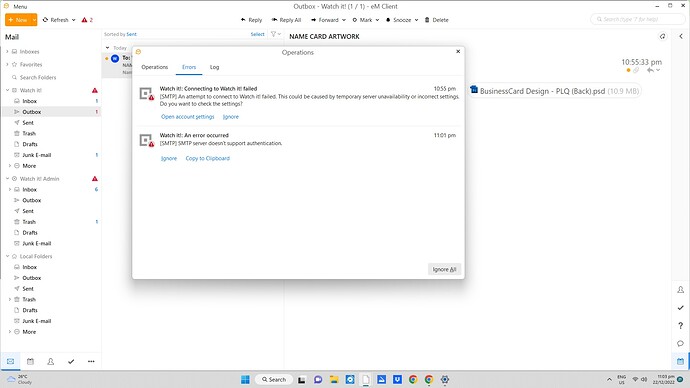This screenshot has height=388, width=690.
Task: Open the chat bubble icon in right sidebar
Action: [680, 343]
